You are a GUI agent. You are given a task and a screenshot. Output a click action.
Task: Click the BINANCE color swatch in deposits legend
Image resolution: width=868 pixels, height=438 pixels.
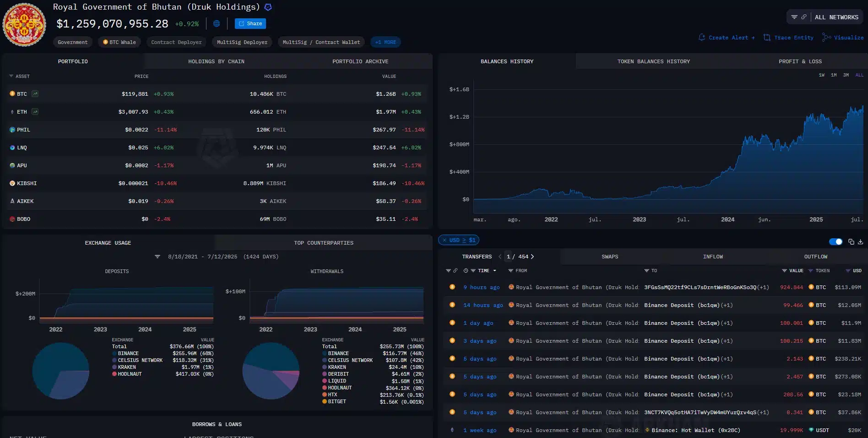(x=114, y=354)
